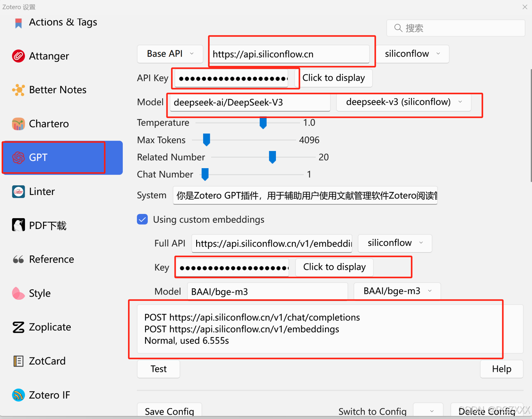Adjust the Temperature slider handle

[263, 123]
